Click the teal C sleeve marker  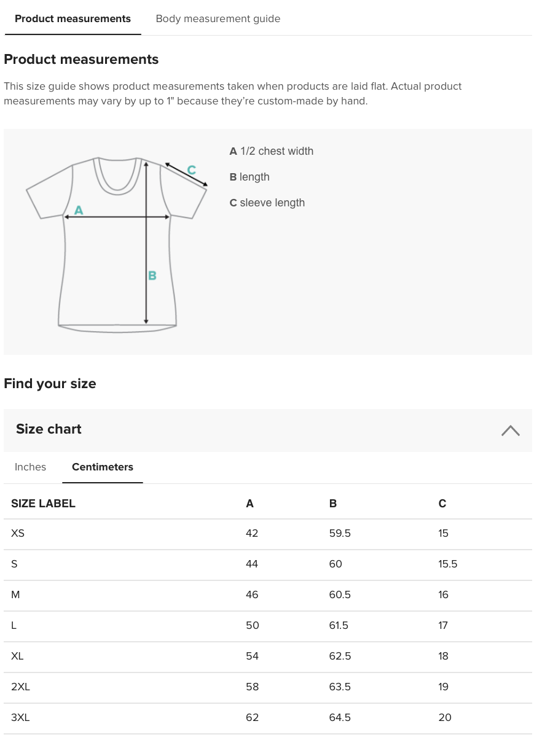(191, 170)
